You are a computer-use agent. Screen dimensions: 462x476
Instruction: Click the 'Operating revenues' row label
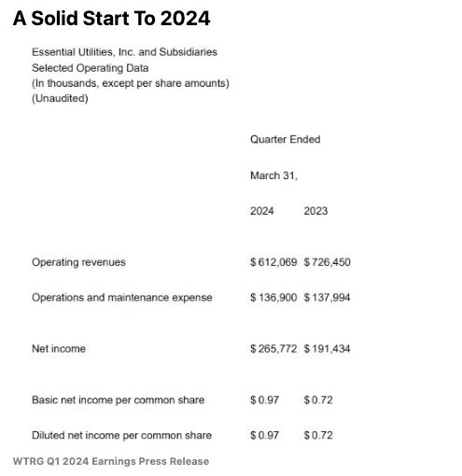pyautogui.click(x=78, y=262)
